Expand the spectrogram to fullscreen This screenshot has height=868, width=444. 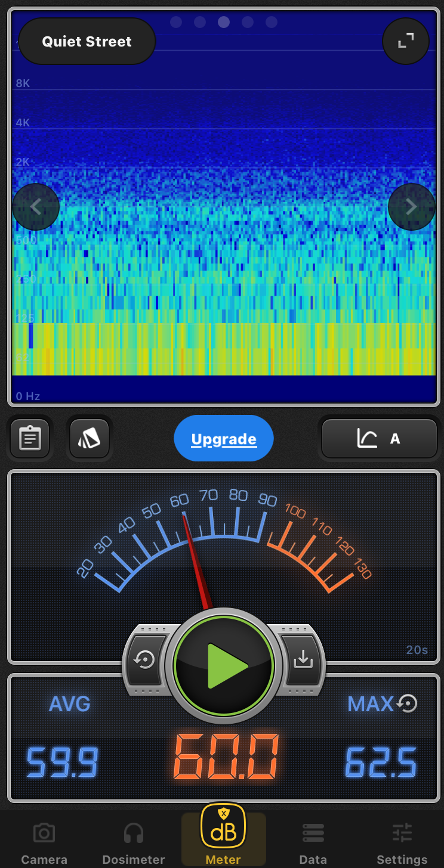click(406, 41)
